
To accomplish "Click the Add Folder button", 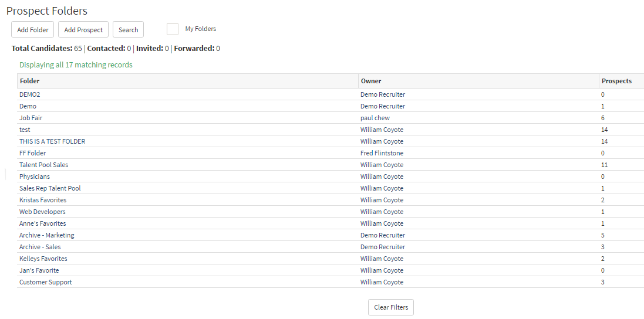I will tap(33, 30).
